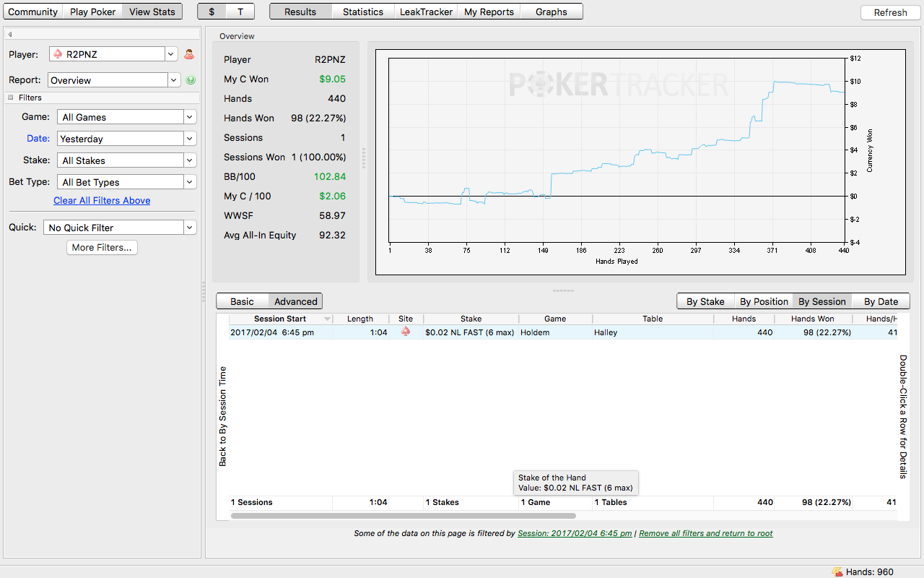The width and height of the screenshot is (924, 578).
Task: Click the BB/100 value 102.84
Action: tap(330, 176)
